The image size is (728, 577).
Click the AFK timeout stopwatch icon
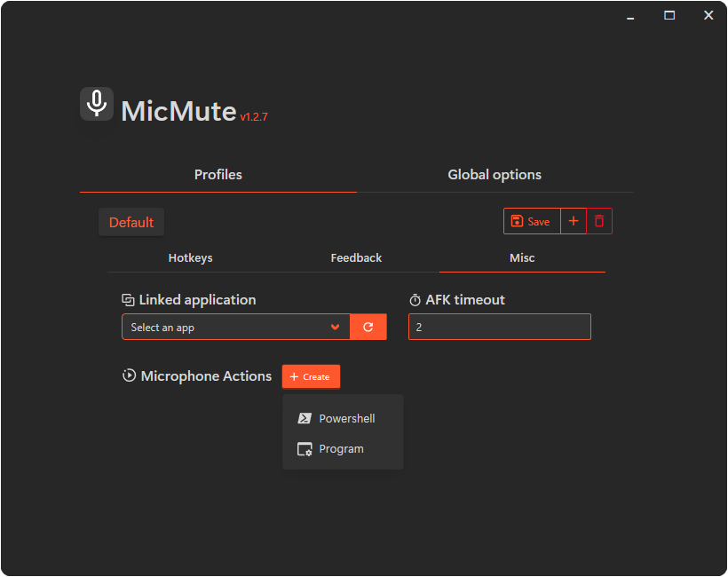coord(415,300)
